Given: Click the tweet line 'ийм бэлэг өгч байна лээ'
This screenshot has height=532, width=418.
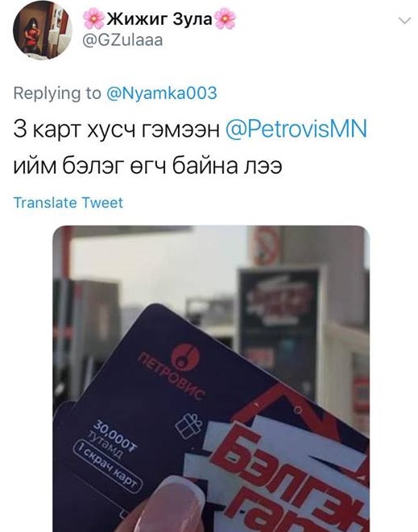Looking at the screenshot, I should [147, 167].
